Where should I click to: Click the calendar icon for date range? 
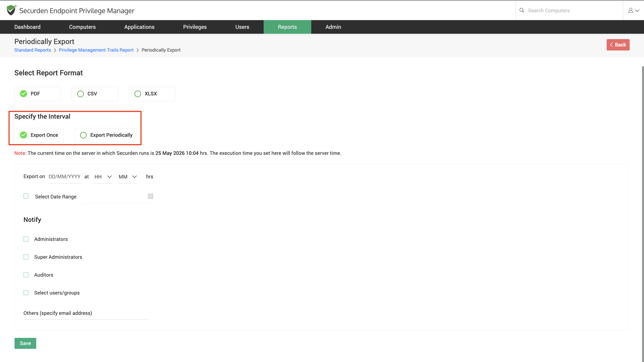tap(150, 196)
